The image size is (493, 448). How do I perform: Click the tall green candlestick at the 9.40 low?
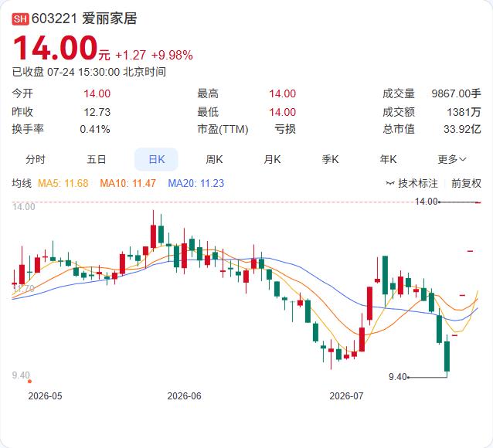coord(447,356)
